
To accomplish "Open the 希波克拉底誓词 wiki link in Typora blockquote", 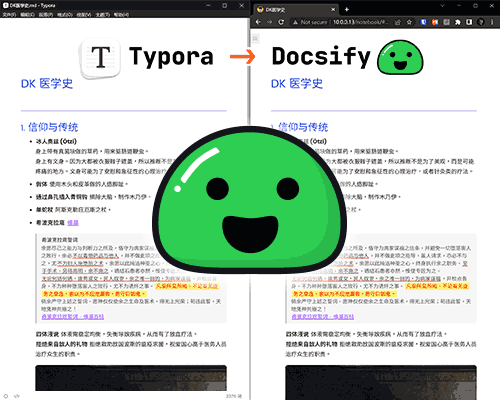I will (73, 317).
